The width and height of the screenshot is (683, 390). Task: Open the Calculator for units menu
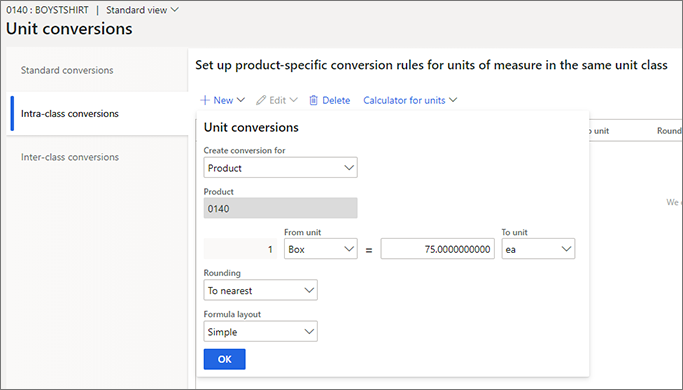tap(410, 100)
